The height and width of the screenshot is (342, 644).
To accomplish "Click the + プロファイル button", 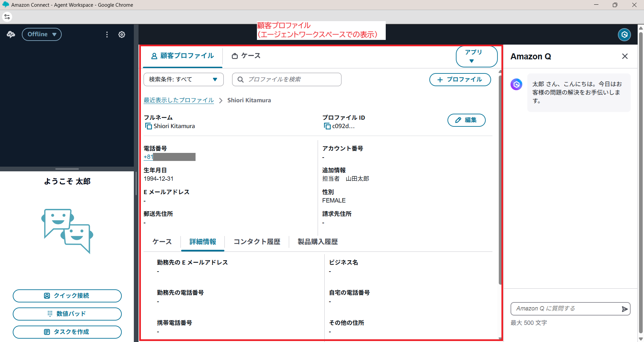I will (460, 79).
